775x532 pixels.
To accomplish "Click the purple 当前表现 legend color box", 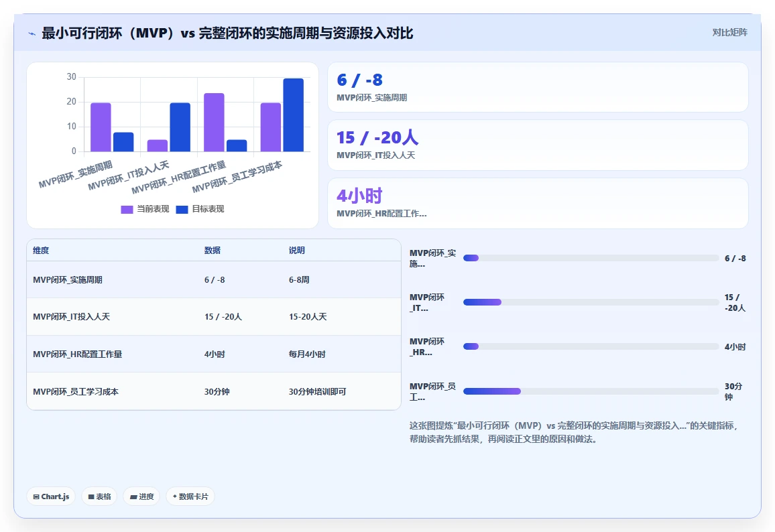I will [127, 210].
